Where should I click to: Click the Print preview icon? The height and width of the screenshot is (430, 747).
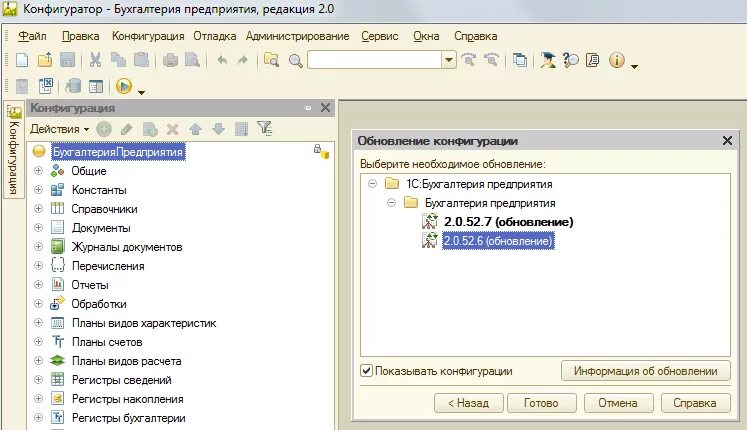click(x=192, y=60)
